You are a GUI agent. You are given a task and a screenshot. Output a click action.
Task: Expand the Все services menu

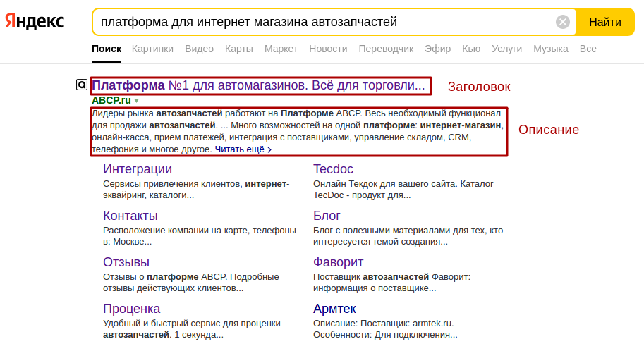[588, 49]
